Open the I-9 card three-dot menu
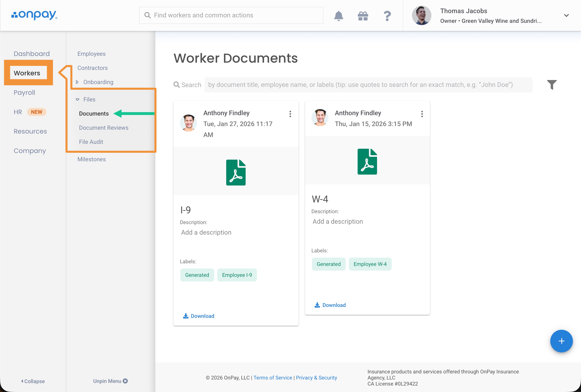The image size is (581, 392). click(x=290, y=114)
